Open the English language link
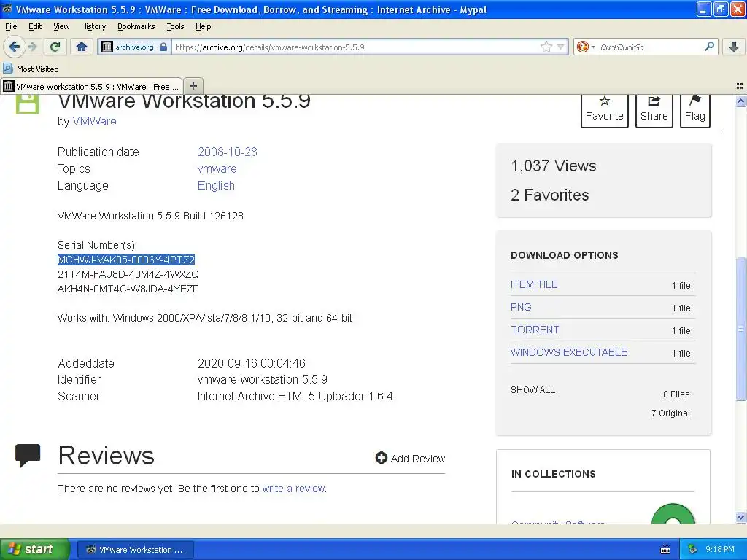 [216, 186]
